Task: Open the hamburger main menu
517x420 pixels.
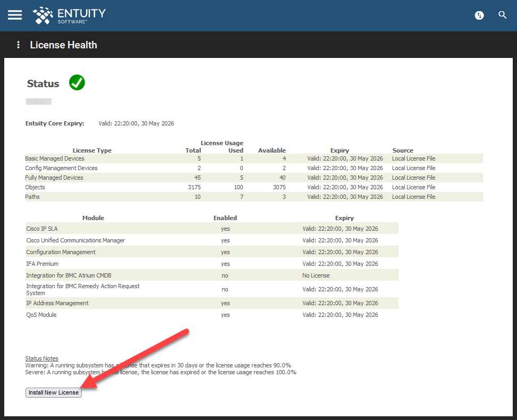Action: [15, 15]
